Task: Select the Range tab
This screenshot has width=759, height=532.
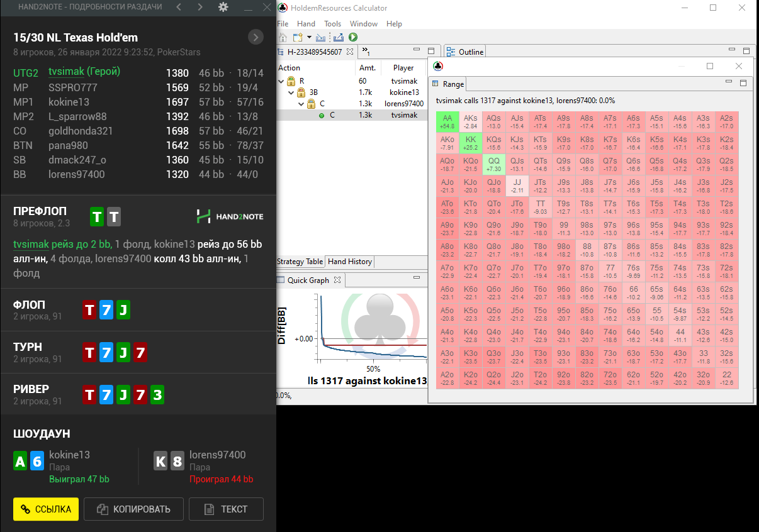Action: pos(447,84)
